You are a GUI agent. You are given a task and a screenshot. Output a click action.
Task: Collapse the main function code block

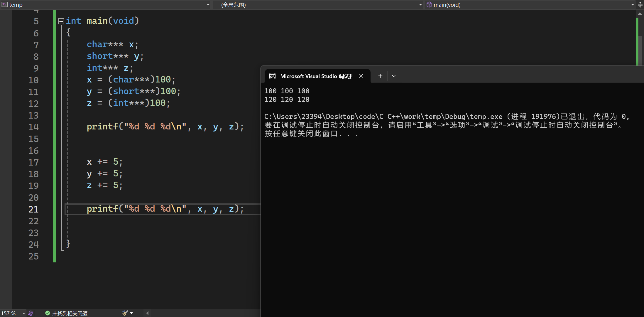[61, 21]
